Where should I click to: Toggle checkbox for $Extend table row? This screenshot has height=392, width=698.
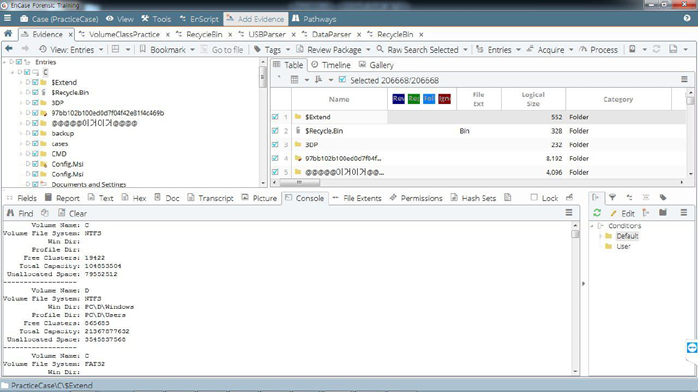click(x=275, y=117)
